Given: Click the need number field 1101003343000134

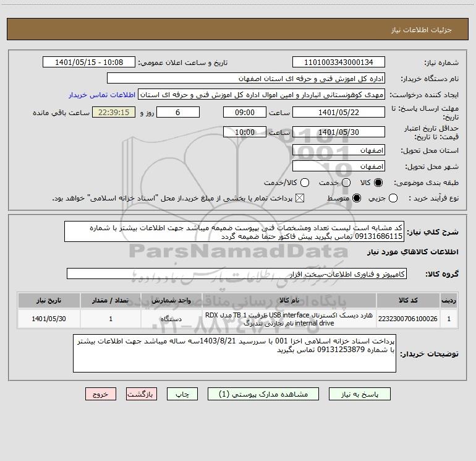Looking at the screenshot, I should [x=339, y=62].
